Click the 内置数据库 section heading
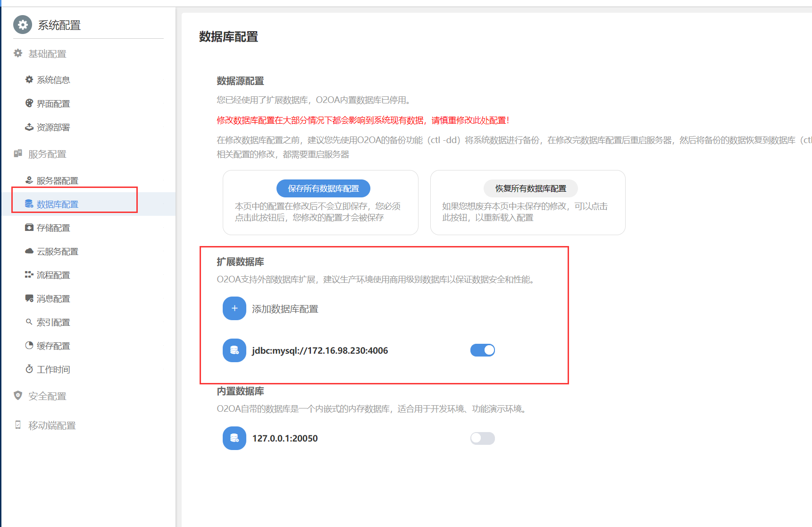812x527 pixels. tap(240, 391)
